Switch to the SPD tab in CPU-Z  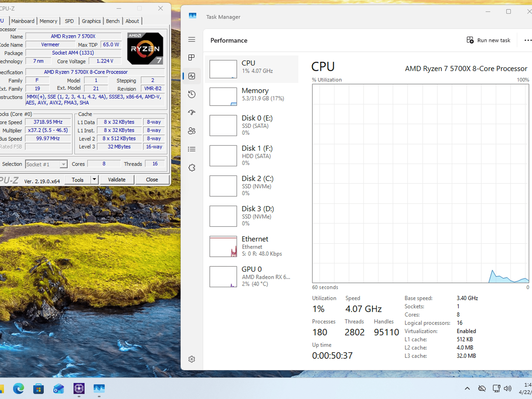(69, 21)
